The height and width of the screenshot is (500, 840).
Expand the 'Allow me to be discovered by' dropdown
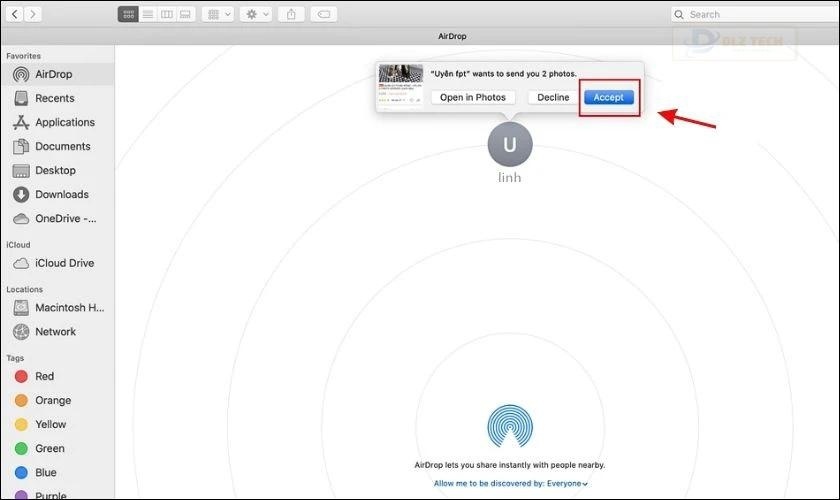point(511,483)
